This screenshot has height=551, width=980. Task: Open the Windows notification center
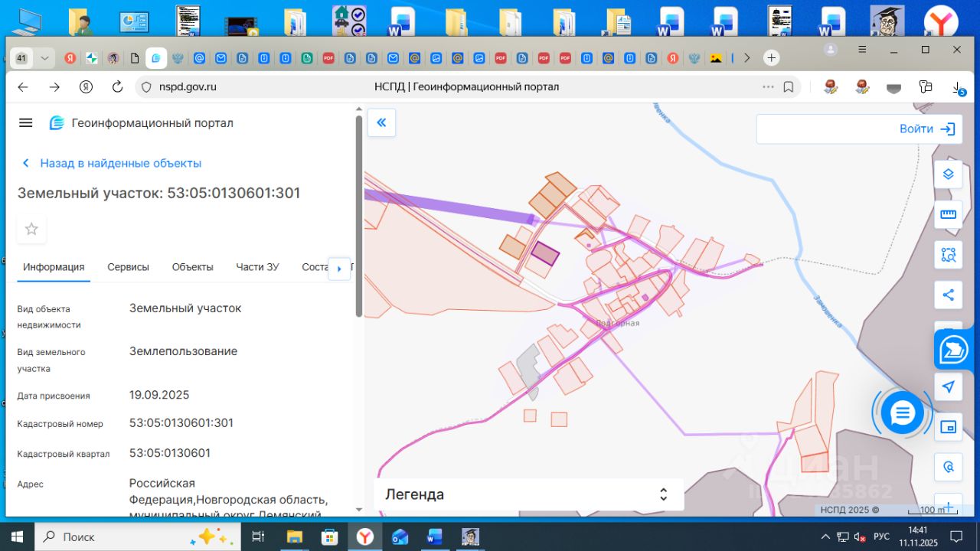click(955, 536)
